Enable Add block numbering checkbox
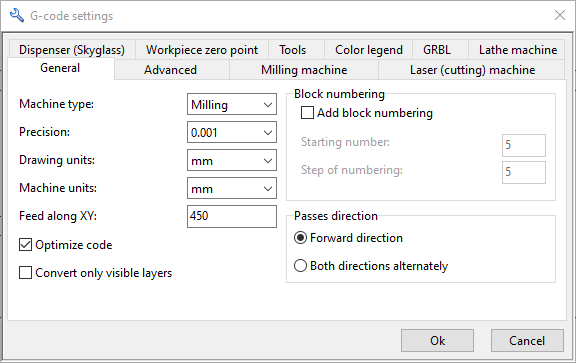The image size is (576, 363). coord(307,113)
